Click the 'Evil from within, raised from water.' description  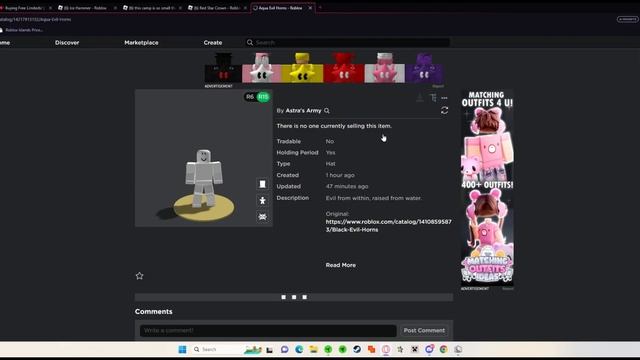(374, 198)
